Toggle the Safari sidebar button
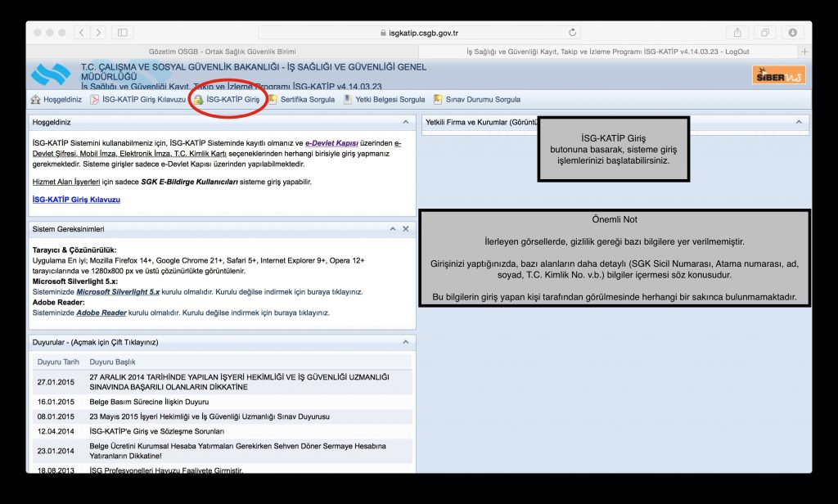Viewport: 838px width, 504px height. (x=123, y=33)
